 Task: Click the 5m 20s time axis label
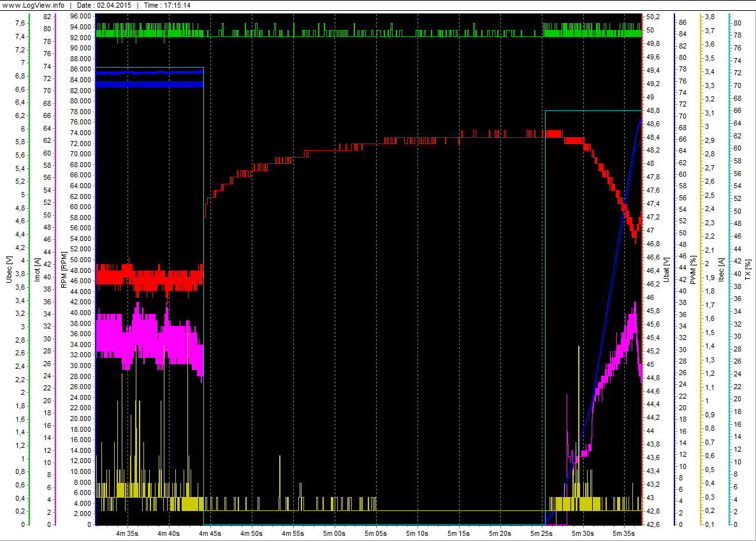click(500, 533)
